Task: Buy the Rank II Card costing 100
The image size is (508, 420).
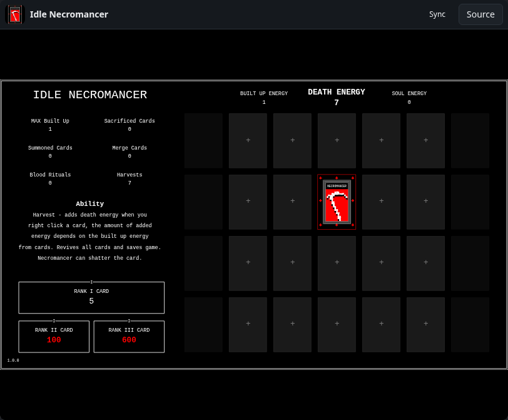Action: click(54, 336)
